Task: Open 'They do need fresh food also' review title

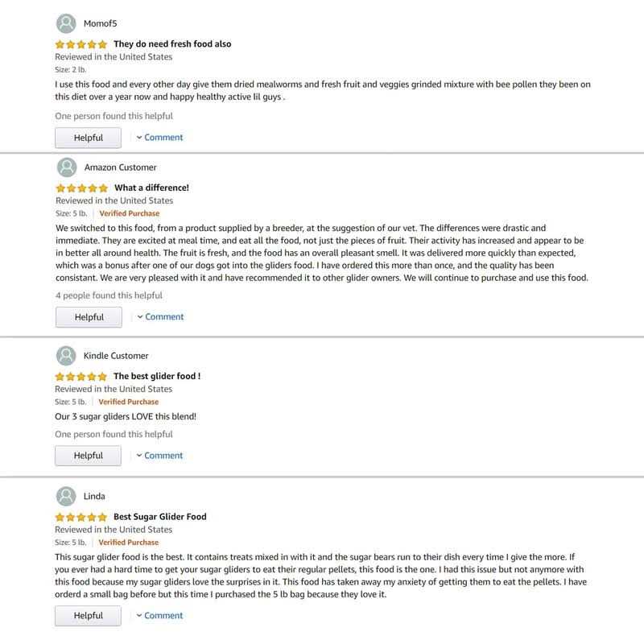Action: 172,44
